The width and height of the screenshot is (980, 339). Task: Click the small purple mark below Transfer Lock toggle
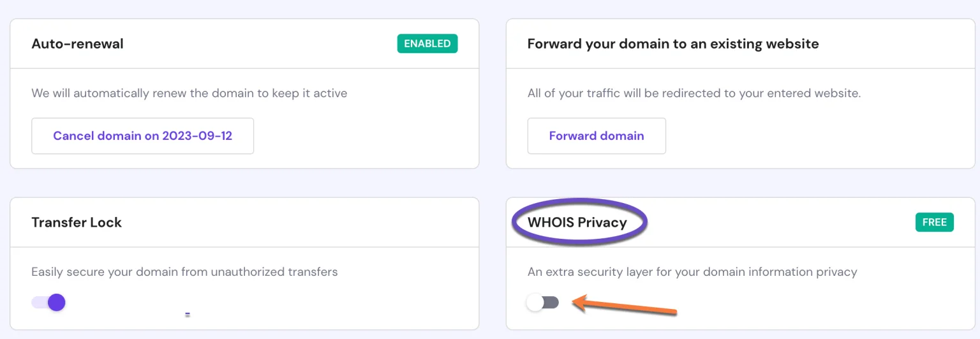(x=188, y=314)
